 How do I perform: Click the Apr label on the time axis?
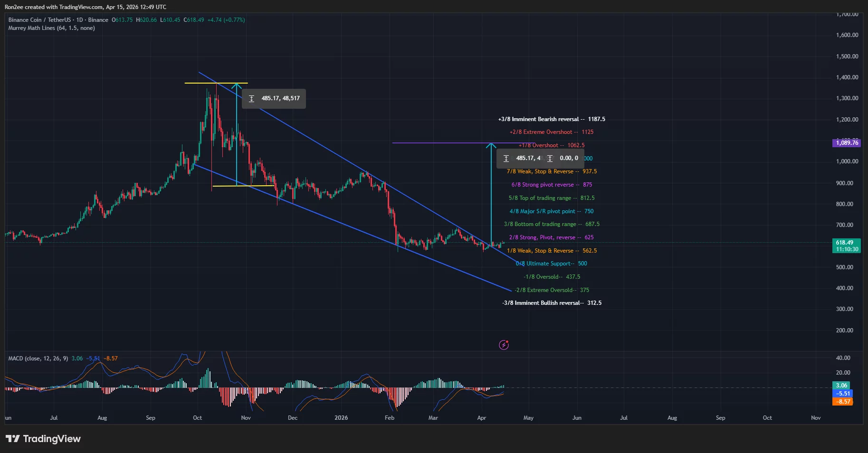481,418
